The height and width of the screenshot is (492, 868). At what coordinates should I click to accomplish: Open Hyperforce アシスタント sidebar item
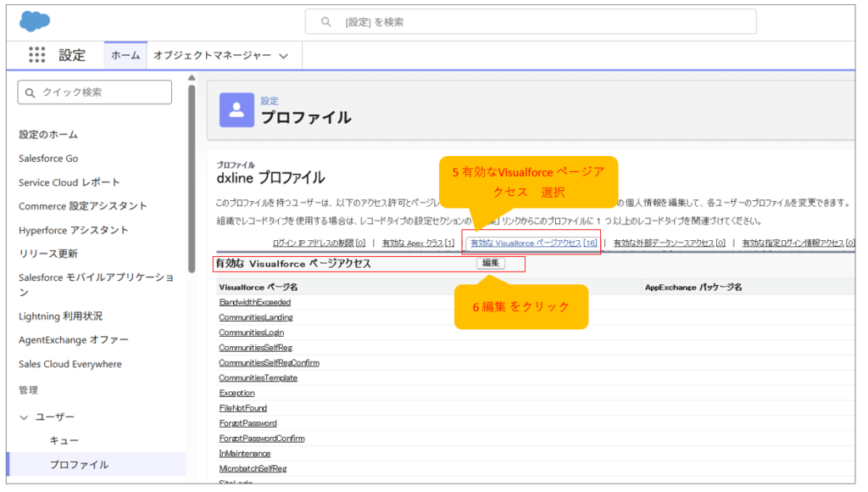pos(73,230)
